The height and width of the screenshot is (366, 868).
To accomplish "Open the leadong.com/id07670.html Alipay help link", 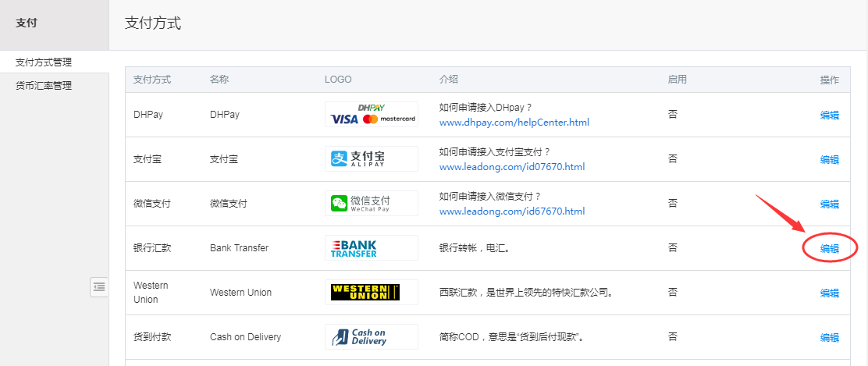I will coord(511,167).
